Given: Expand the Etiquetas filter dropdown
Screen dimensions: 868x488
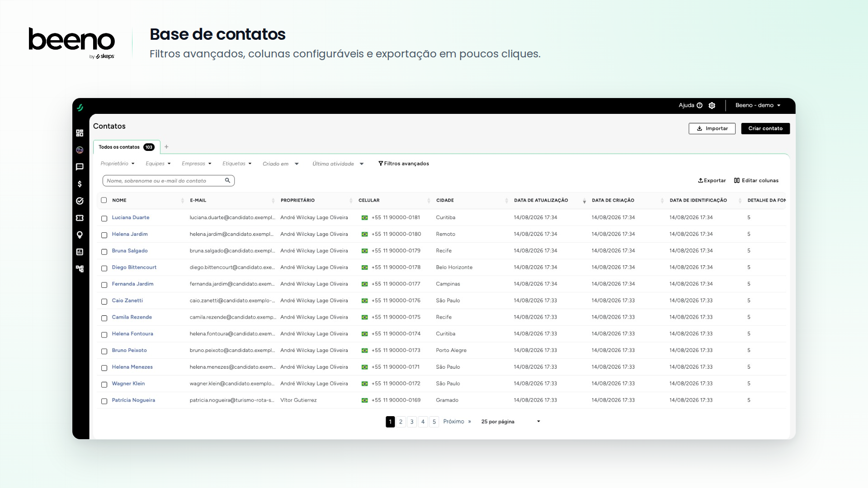Looking at the screenshot, I should point(237,164).
